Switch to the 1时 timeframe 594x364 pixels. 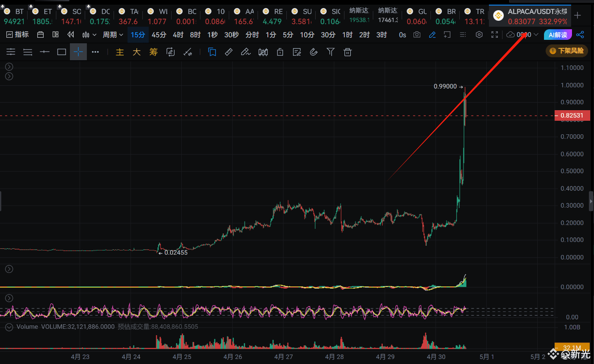tap(347, 35)
